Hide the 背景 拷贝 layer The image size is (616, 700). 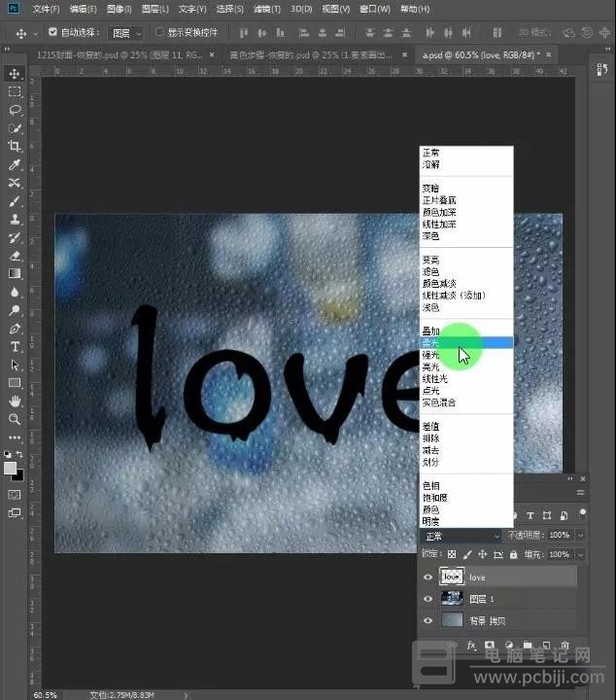click(x=428, y=620)
